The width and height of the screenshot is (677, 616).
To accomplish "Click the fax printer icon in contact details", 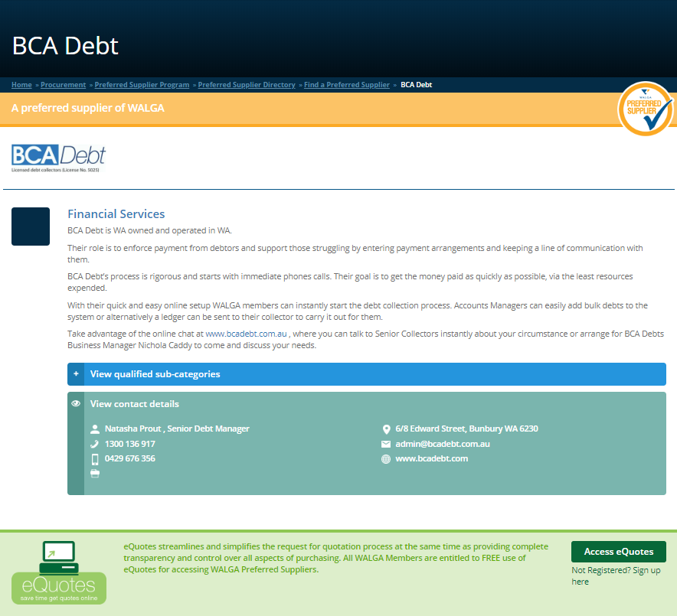I will tap(95, 474).
